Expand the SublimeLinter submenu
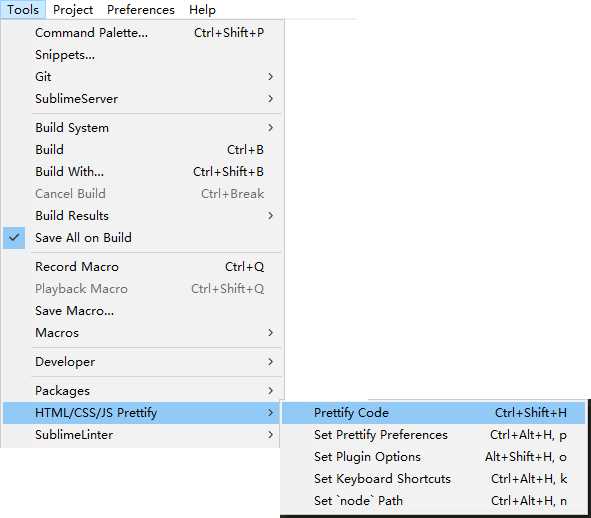This screenshot has width=591, height=518. [141, 435]
